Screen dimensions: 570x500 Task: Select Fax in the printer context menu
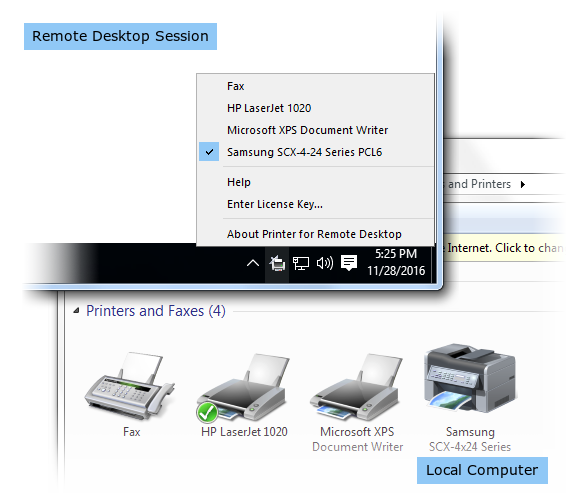pos(316,86)
